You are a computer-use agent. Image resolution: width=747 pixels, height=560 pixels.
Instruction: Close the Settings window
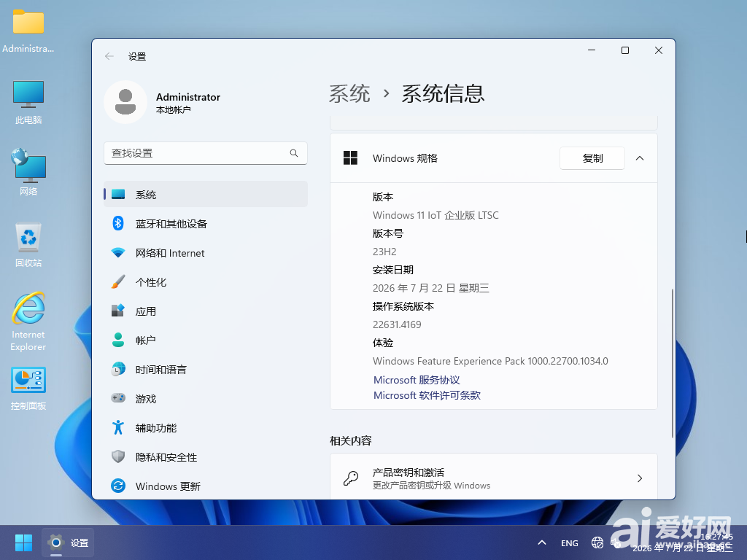pyautogui.click(x=659, y=50)
